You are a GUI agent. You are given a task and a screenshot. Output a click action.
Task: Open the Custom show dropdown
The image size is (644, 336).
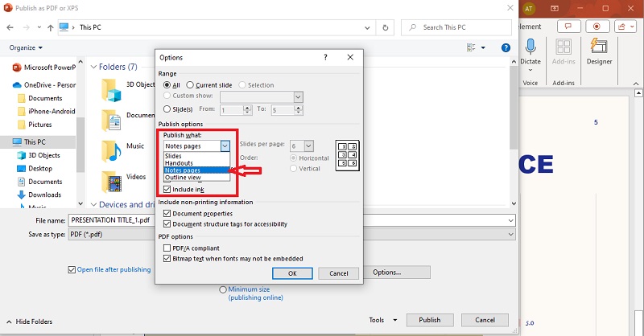pos(298,97)
